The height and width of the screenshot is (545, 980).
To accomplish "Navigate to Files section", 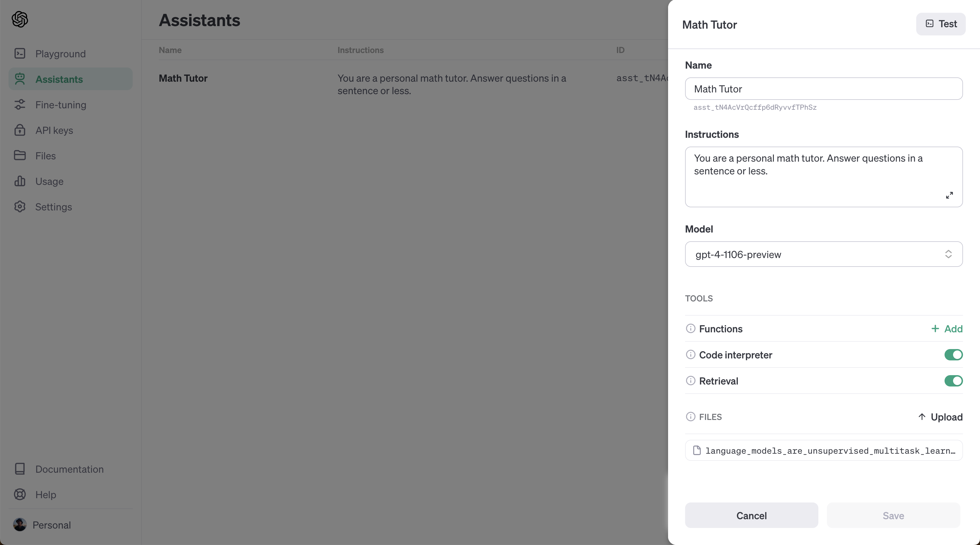I will pos(45,155).
